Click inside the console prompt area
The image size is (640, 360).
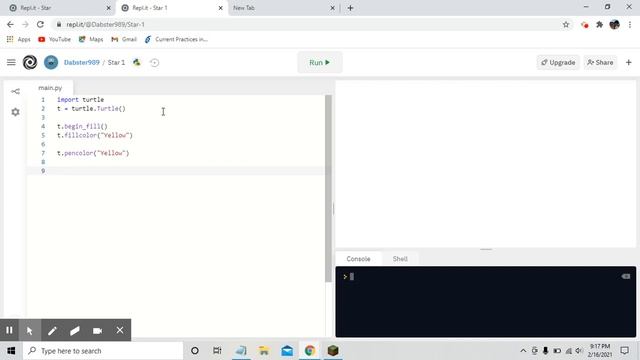(x=486, y=302)
